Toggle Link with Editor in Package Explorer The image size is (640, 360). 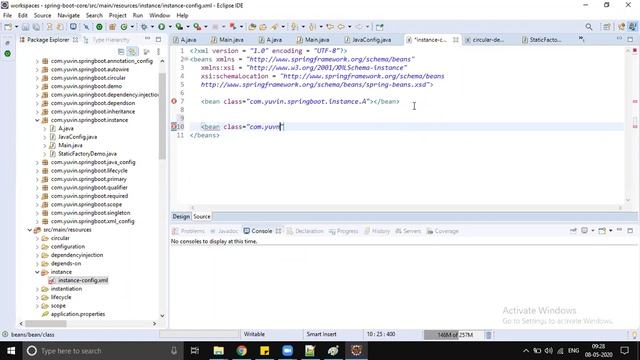pos(132,52)
